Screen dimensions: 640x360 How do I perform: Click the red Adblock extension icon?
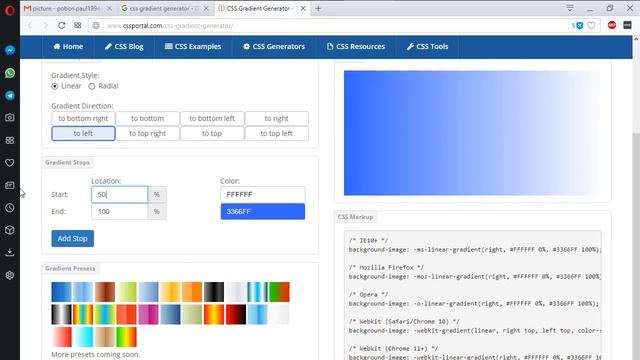coord(612,25)
